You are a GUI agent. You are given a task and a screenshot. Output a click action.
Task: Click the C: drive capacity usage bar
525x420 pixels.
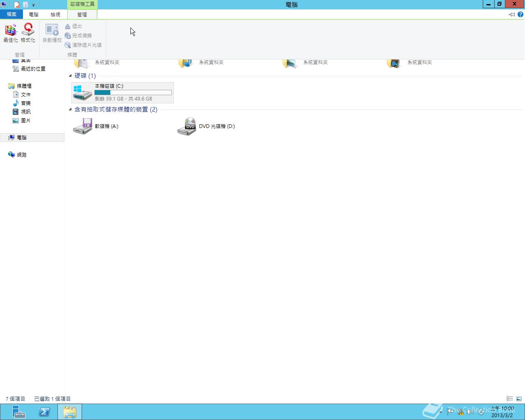point(133,93)
